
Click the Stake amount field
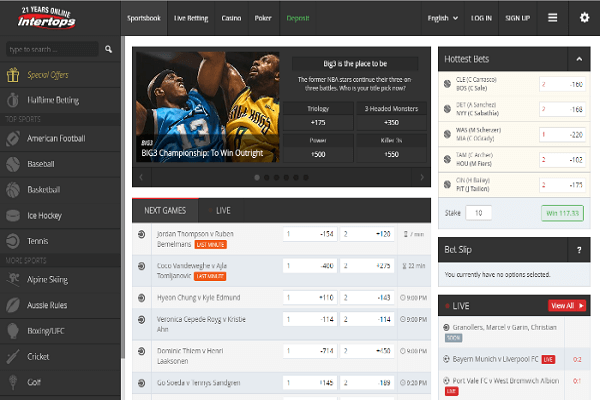click(478, 213)
